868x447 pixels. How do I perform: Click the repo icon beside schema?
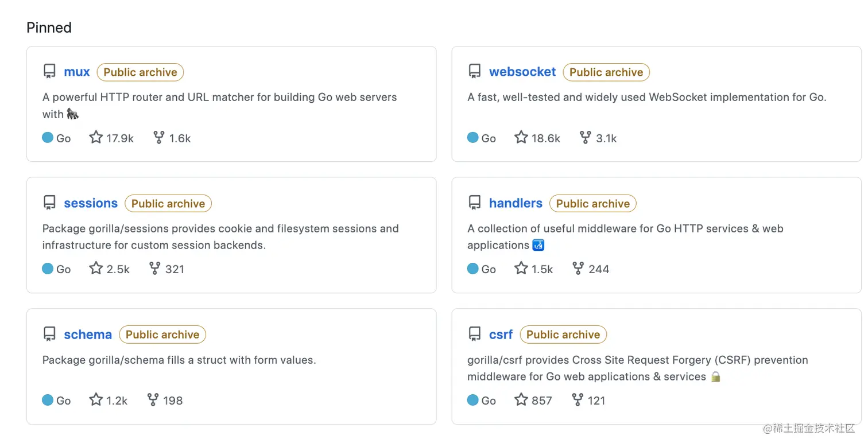pyautogui.click(x=50, y=335)
